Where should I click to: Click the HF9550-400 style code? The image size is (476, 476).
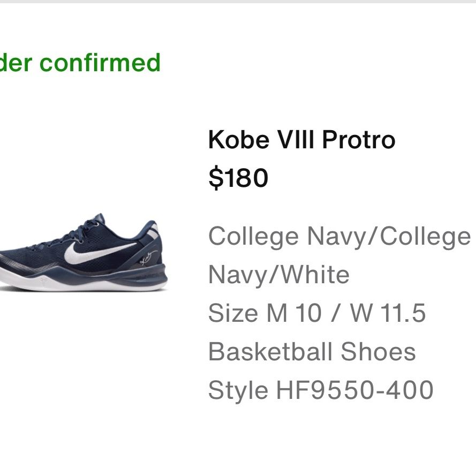pos(354,390)
